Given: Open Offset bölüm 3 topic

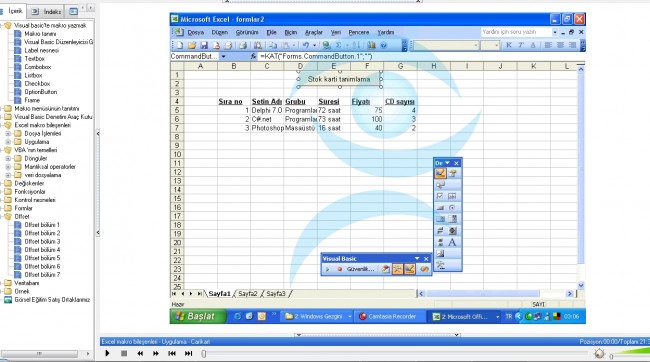Looking at the screenshot, I should tap(42, 241).
